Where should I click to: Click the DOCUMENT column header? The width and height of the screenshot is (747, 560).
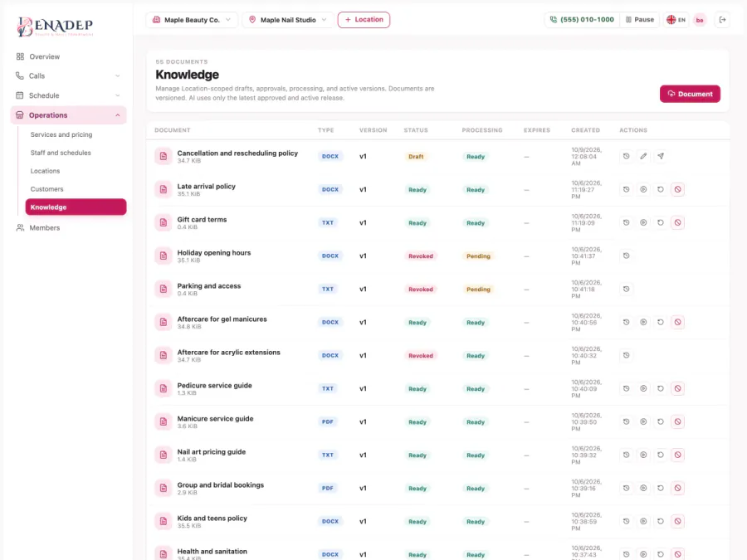173,130
